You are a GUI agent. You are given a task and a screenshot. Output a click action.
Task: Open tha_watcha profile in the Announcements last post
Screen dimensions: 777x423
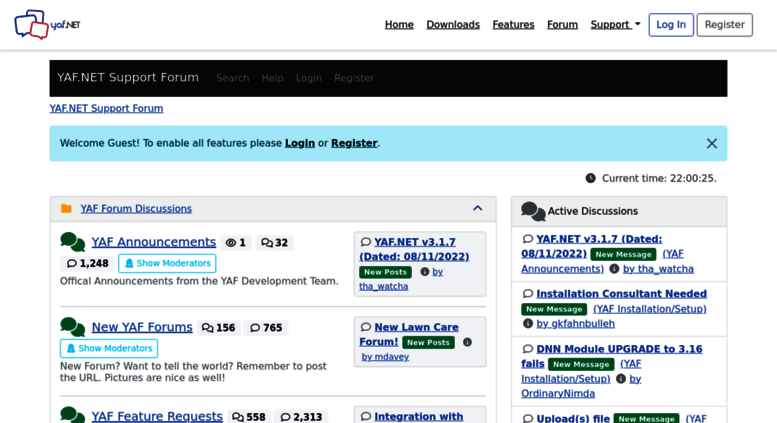tap(384, 286)
